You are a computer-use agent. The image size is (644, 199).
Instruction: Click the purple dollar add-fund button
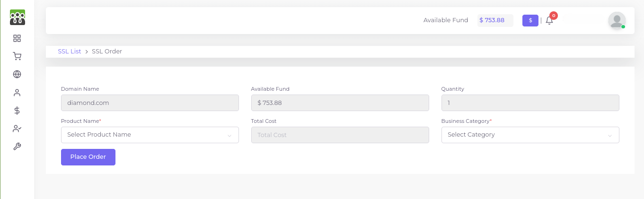tap(530, 20)
